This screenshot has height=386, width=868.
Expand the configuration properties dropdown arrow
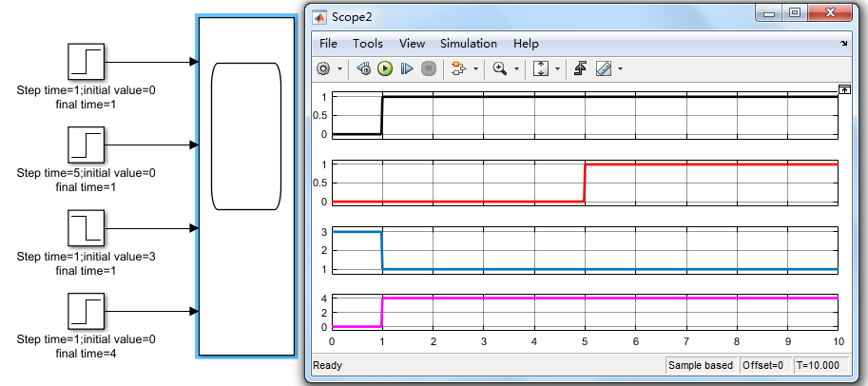point(340,69)
